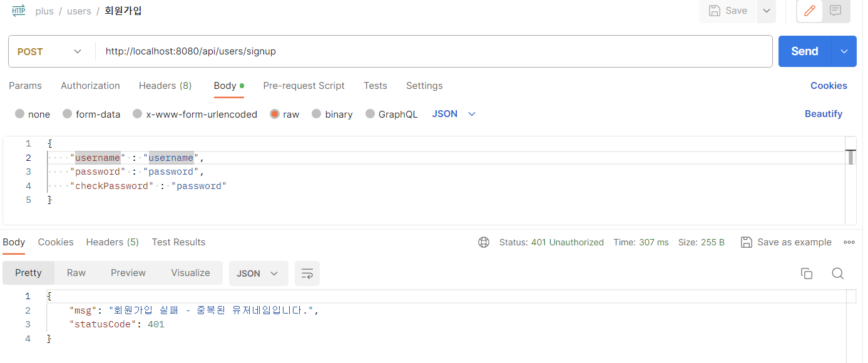Save the response as example

pyautogui.click(x=786, y=242)
